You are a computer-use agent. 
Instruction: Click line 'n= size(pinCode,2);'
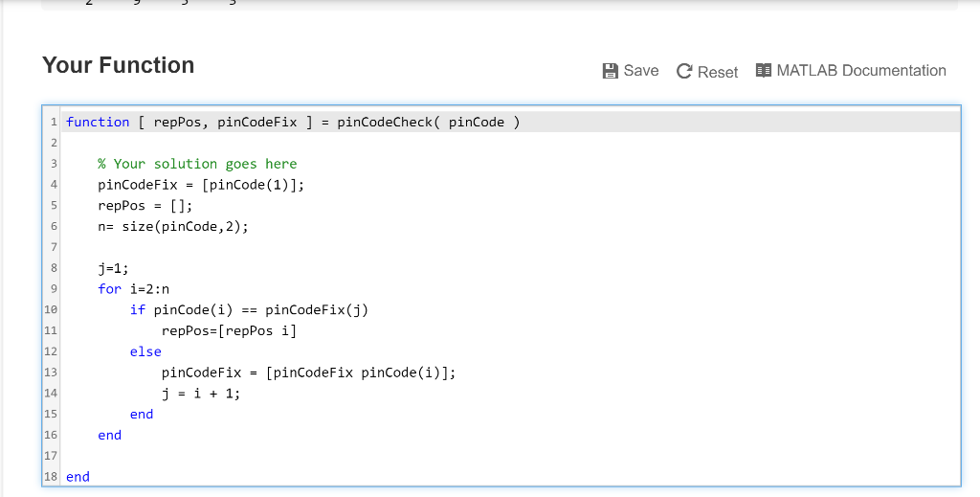tap(173, 226)
